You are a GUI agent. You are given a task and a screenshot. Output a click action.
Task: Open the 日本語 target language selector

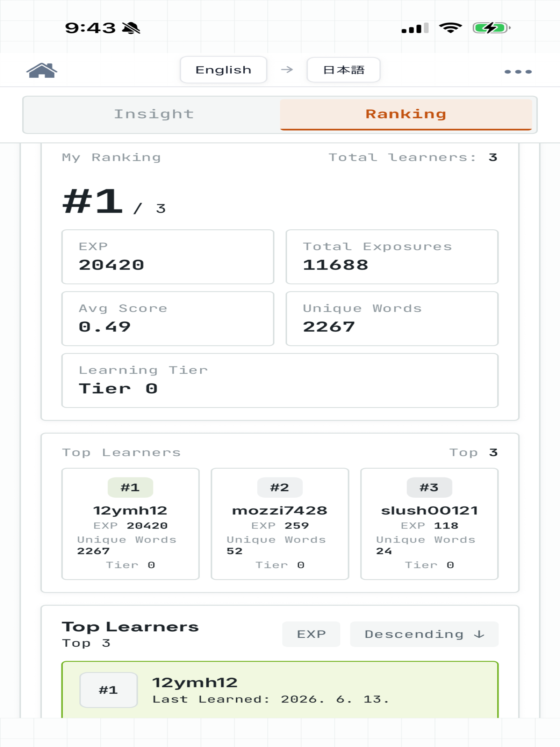[x=343, y=70]
